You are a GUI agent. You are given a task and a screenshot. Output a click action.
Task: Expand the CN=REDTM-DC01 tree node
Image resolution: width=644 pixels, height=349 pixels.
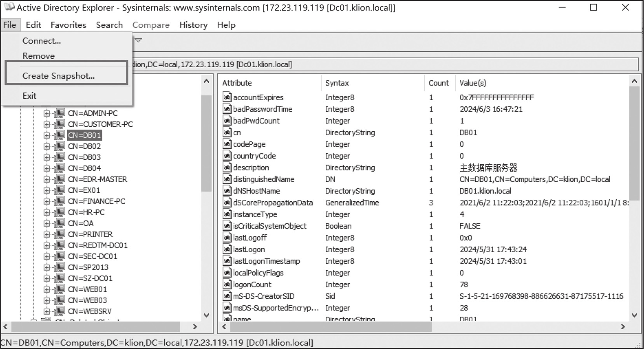click(47, 246)
